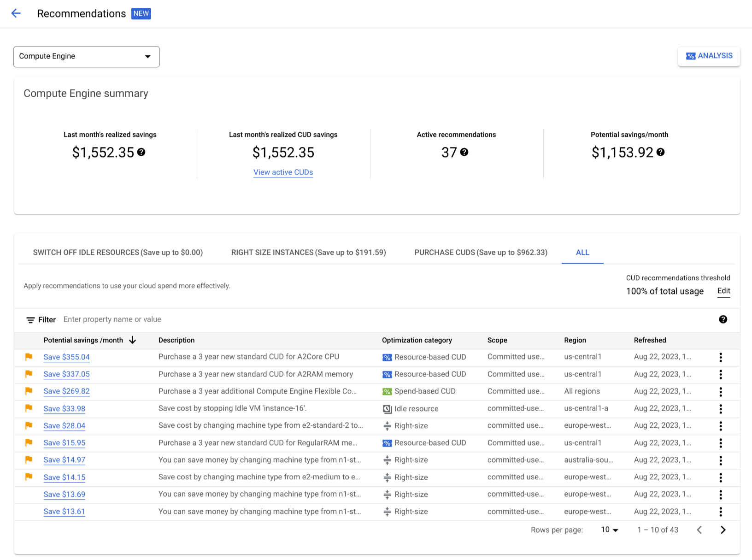The height and width of the screenshot is (560, 752).
Task: Switch to Right Size Instances tab
Action: pyautogui.click(x=309, y=253)
